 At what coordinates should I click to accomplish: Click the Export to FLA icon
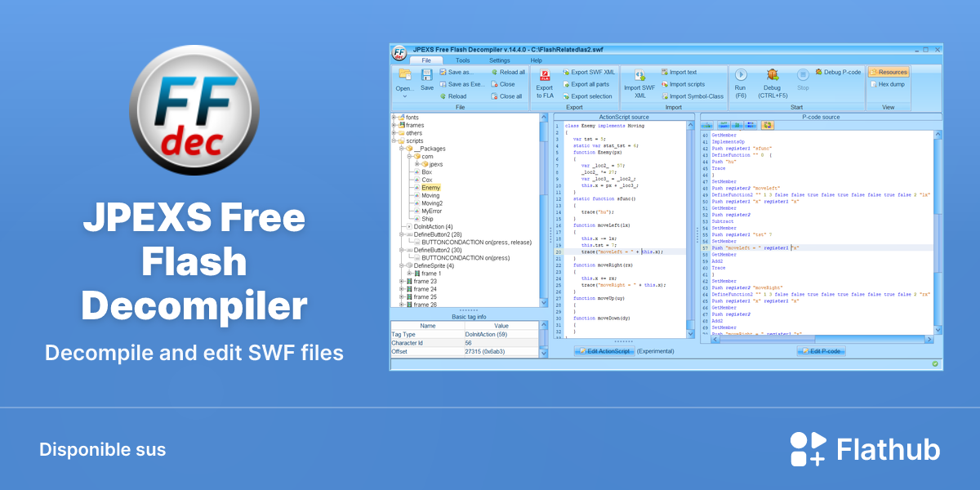click(545, 75)
